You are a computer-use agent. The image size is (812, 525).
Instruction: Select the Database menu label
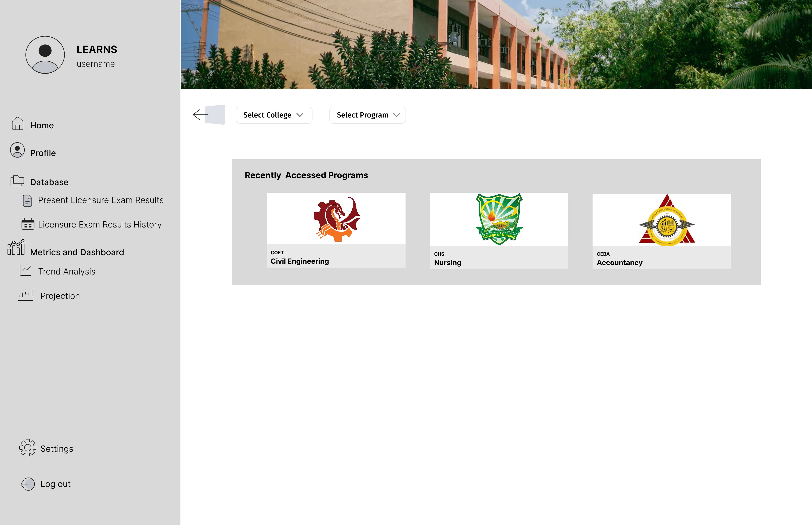(49, 182)
